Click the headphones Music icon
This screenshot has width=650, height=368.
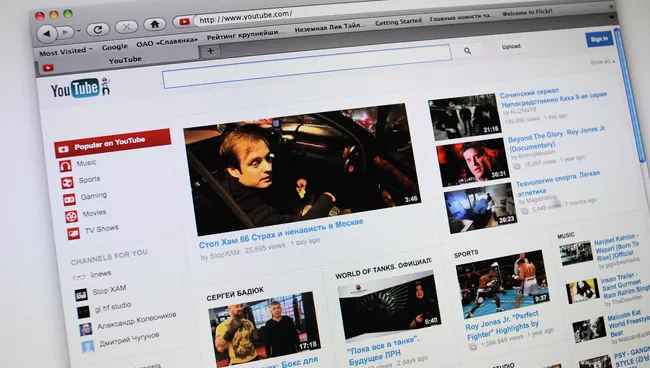pyautogui.click(x=65, y=167)
